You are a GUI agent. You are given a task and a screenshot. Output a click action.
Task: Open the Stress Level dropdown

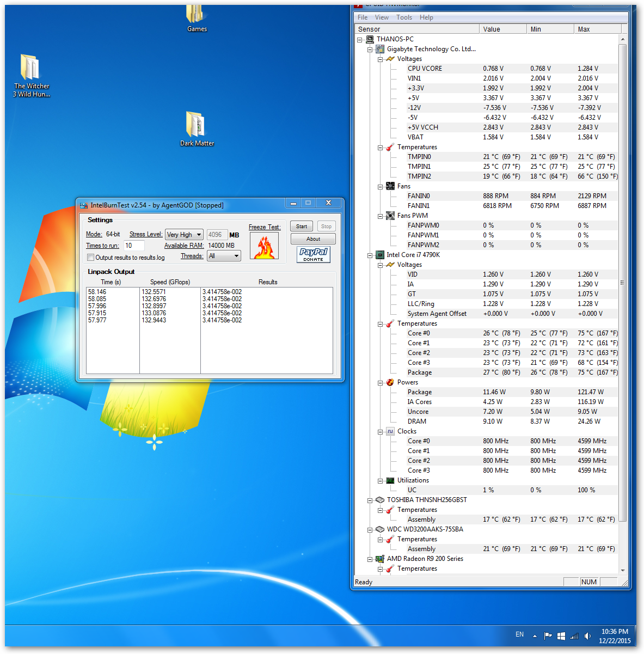pos(184,235)
